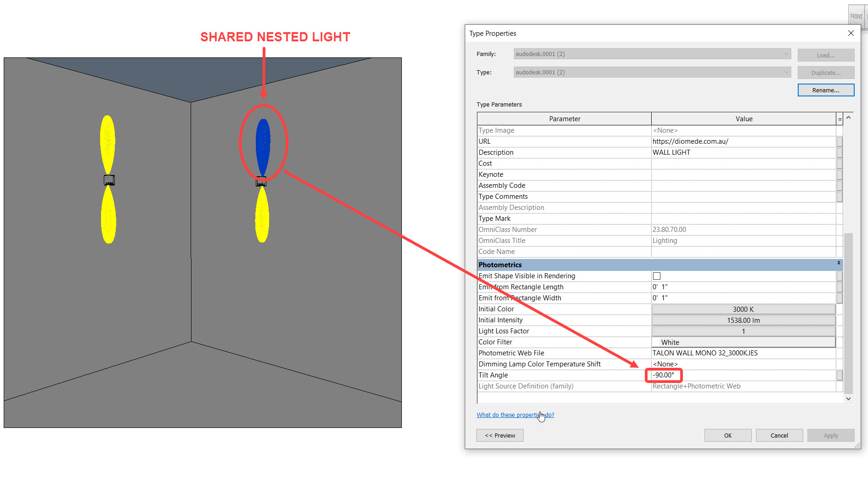Click the Load... button

(825, 55)
